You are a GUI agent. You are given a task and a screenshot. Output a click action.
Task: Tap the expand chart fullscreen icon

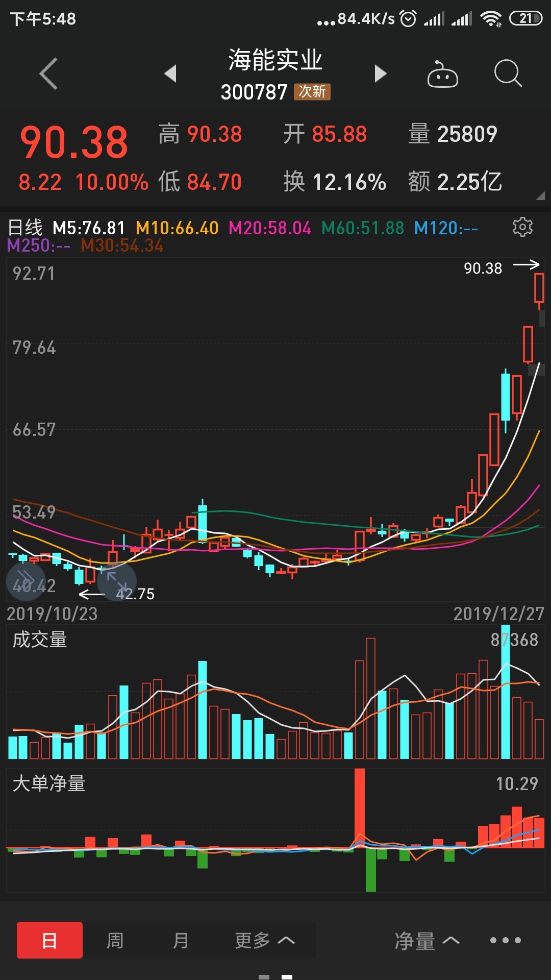[116, 581]
